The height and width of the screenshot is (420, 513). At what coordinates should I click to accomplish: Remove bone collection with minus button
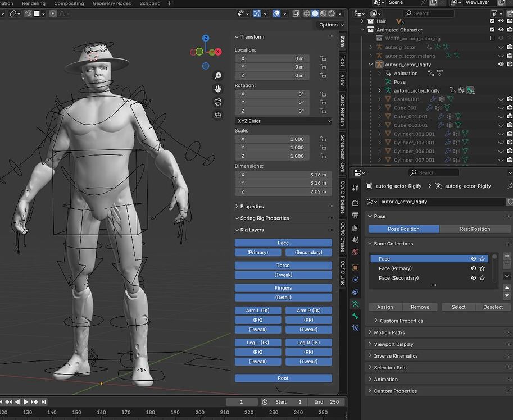tap(507, 264)
